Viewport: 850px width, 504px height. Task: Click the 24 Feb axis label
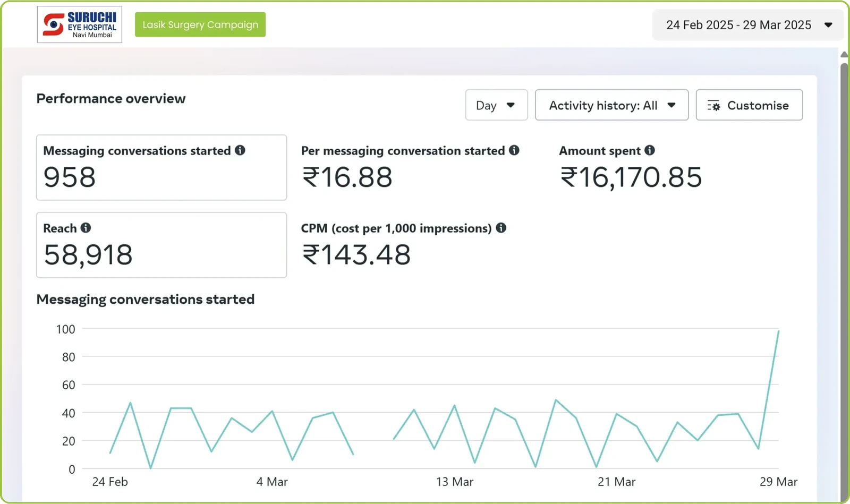coord(110,482)
